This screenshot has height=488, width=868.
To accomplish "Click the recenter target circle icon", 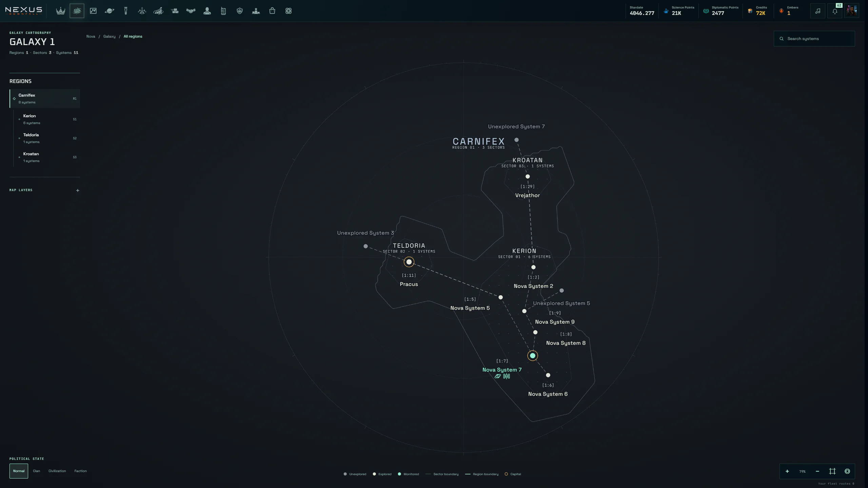I will pyautogui.click(x=847, y=471).
